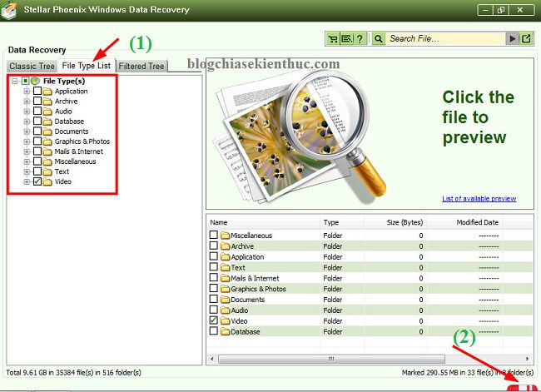Switch to the Classic Tree tab

point(32,66)
